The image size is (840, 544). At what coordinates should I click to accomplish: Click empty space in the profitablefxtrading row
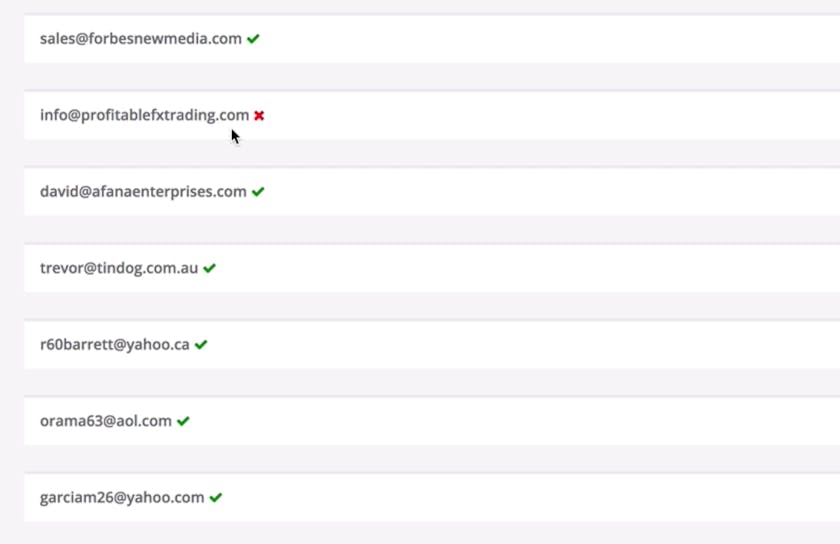[550, 115]
